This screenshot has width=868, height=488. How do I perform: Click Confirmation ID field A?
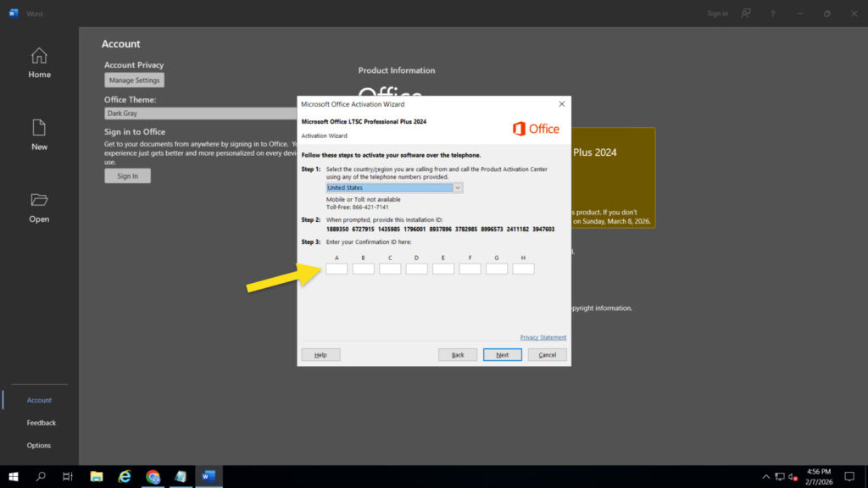point(337,269)
